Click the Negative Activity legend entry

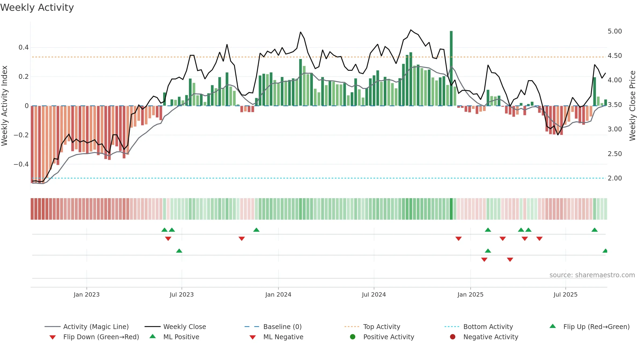click(x=484, y=337)
